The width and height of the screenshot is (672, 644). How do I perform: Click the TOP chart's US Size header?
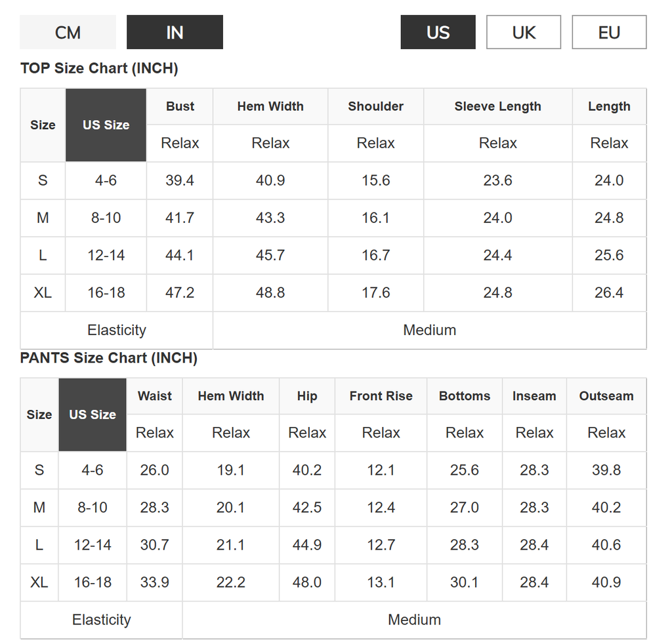[x=106, y=125]
